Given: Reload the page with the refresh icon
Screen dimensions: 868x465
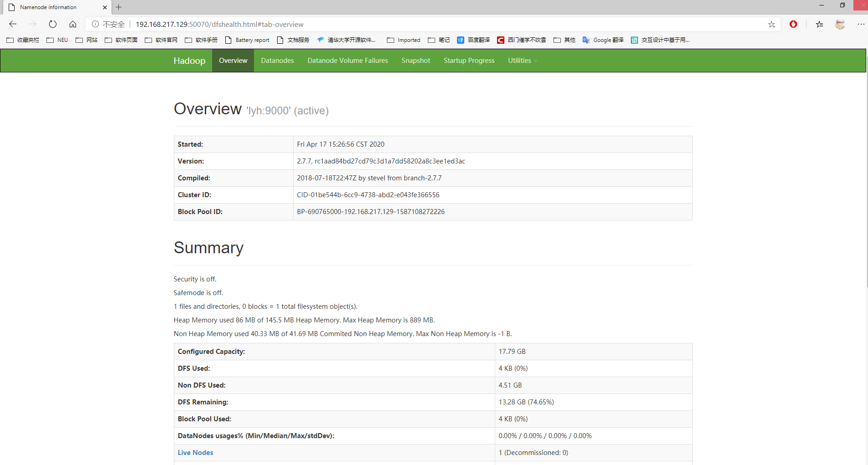Looking at the screenshot, I should tap(53, 24).
